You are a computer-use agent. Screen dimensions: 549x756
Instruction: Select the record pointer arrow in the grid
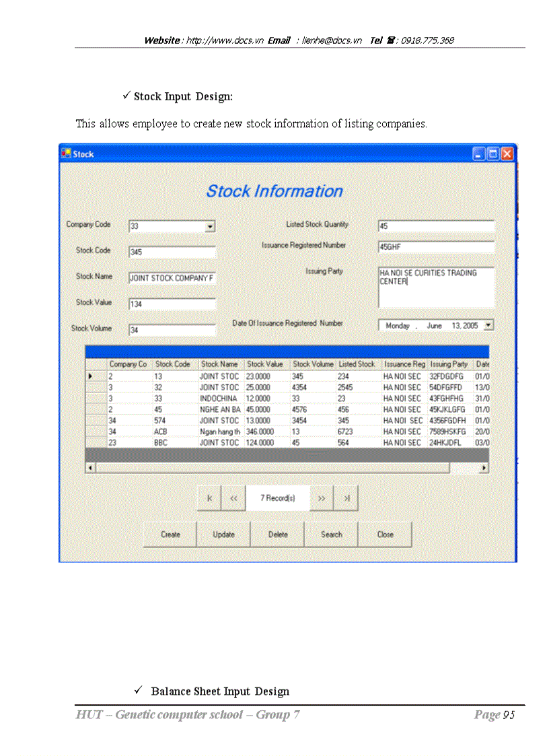tap(91, 376)
